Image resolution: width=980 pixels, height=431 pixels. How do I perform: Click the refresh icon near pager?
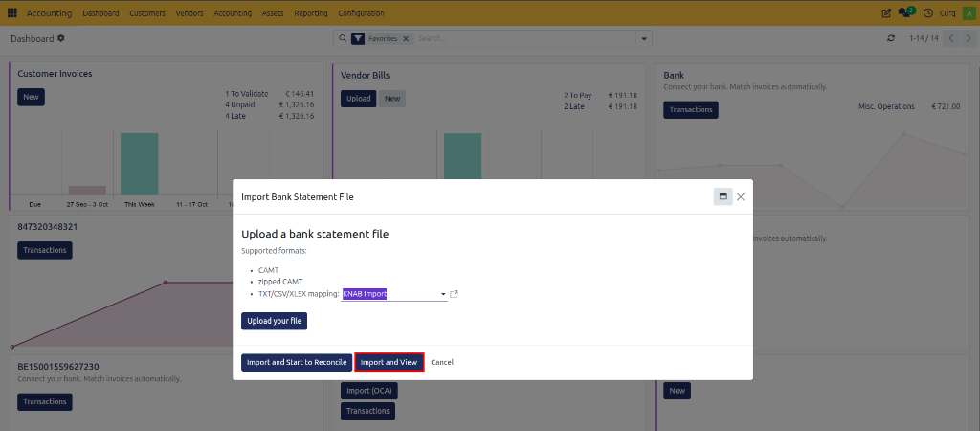(x=891, y=38)
